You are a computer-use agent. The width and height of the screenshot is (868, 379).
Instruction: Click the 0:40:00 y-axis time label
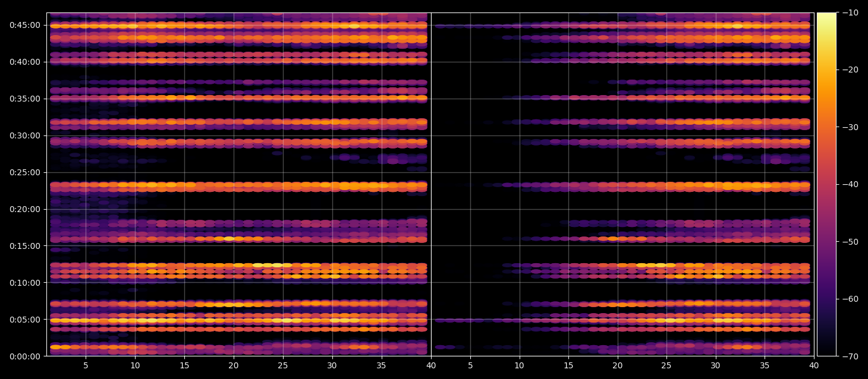pos(25,61)
